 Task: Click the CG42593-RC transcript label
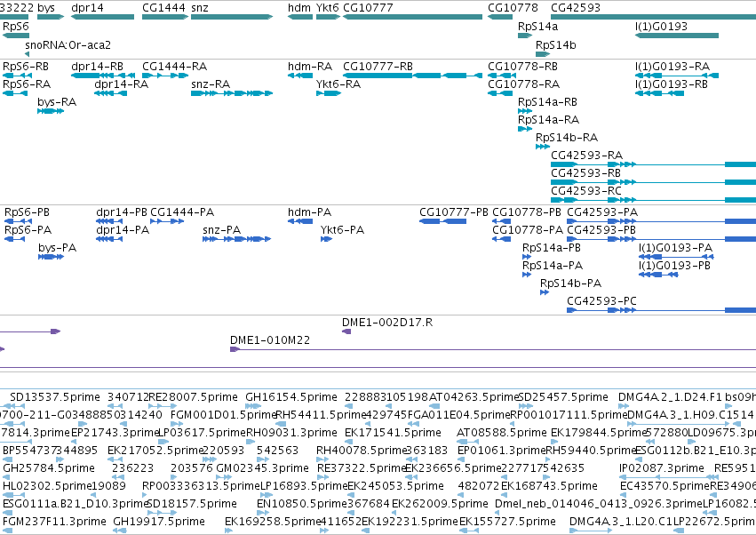tap(586, 190)
